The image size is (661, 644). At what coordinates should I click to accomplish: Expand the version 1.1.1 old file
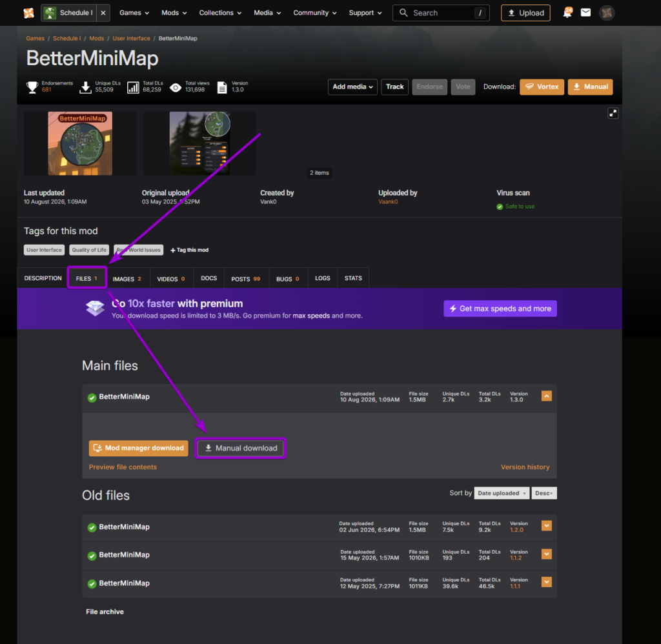pos(546,582)
